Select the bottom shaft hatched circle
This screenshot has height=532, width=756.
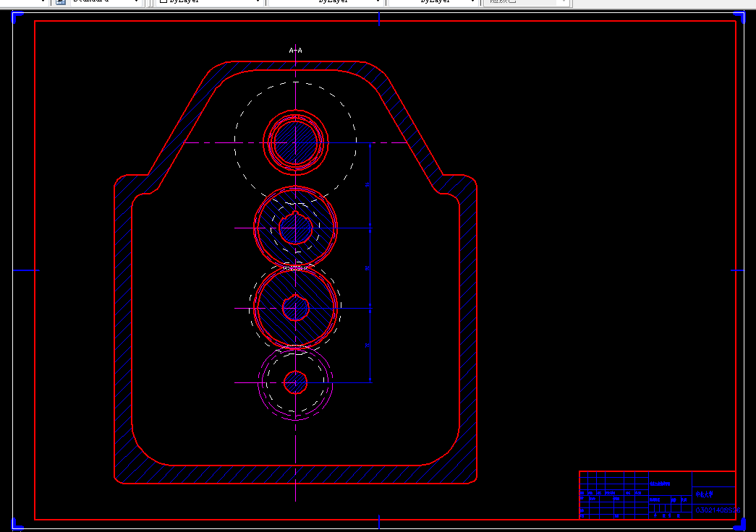tap(296, 382)
